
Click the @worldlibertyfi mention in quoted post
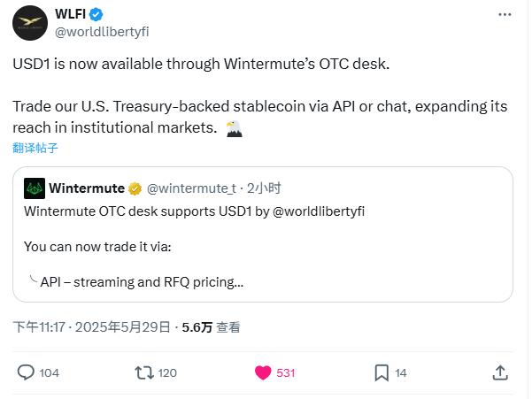point(319,211)
